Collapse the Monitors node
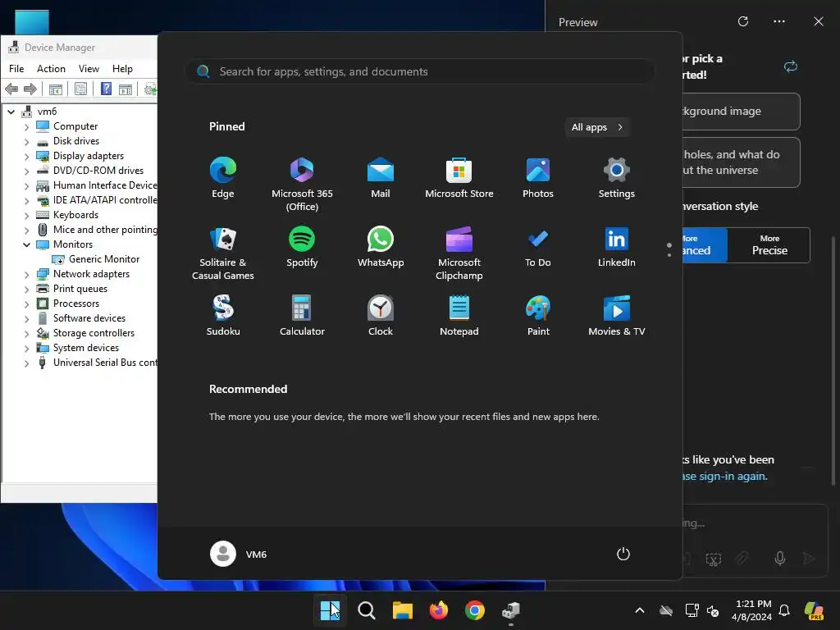The height and width of the screenshot is (630, 840). [x=27, y=244]
